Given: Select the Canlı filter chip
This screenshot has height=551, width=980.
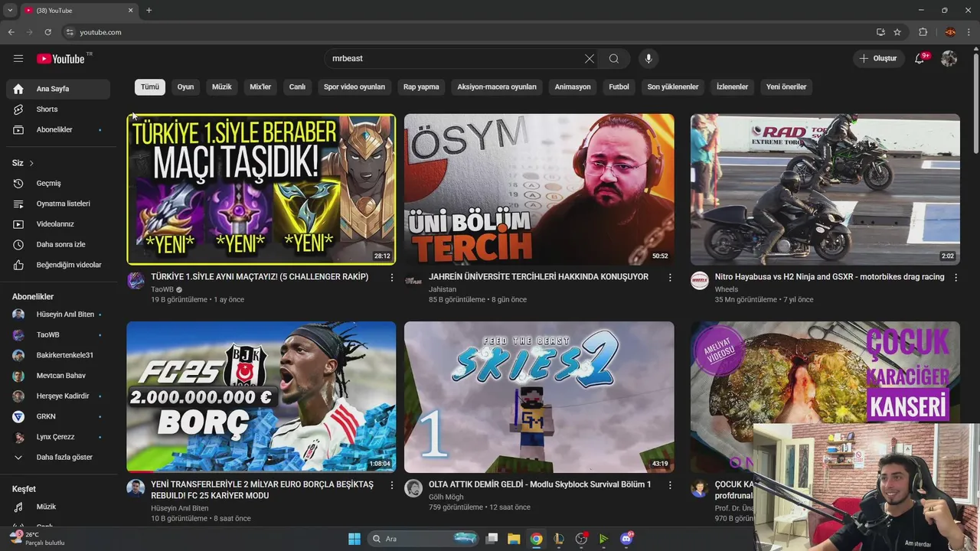Looking at the screenshot, I should click(x=297, y=86).
